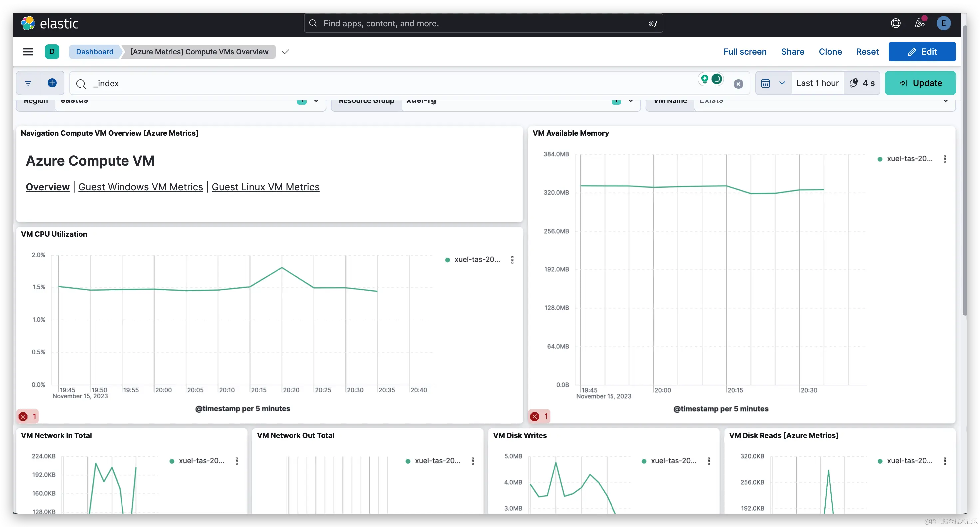Image resolution: width=980 pixels, height=527 pixels.
Task: Clone this dashboard
Action: (x=830, y=52)
